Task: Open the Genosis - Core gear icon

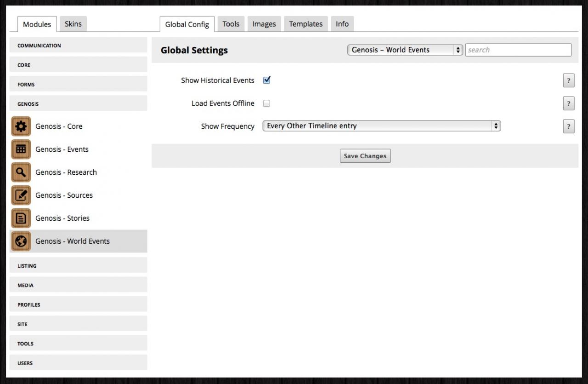Action: (21, 126)
